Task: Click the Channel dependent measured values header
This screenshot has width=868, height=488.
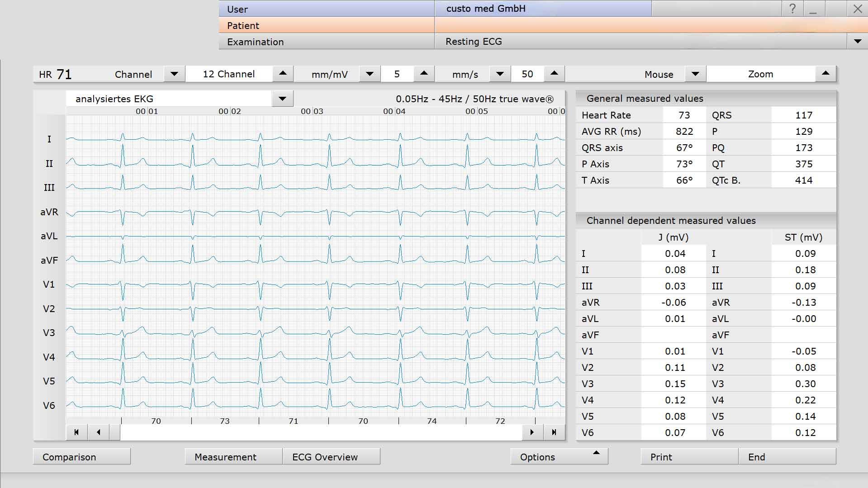Action: pos(706,221)
